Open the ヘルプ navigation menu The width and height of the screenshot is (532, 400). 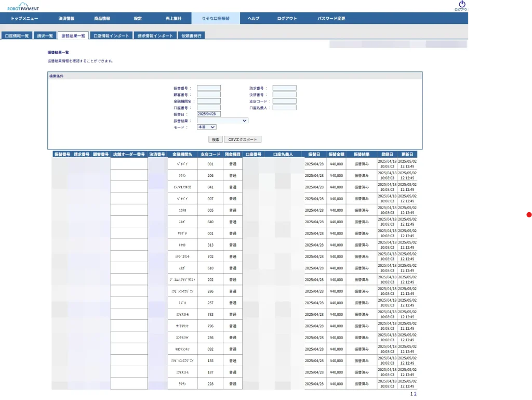254,18
